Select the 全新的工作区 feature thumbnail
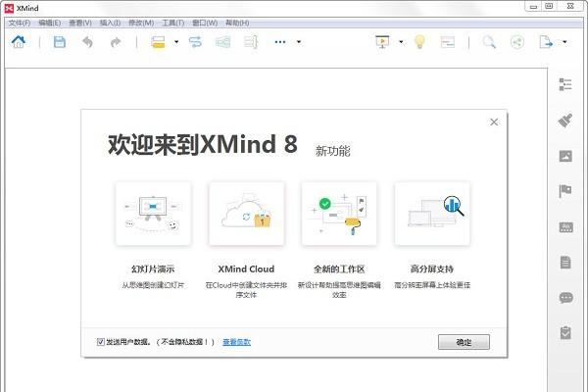Viewport: 588px width, 392px height. (x=339, y=214)
